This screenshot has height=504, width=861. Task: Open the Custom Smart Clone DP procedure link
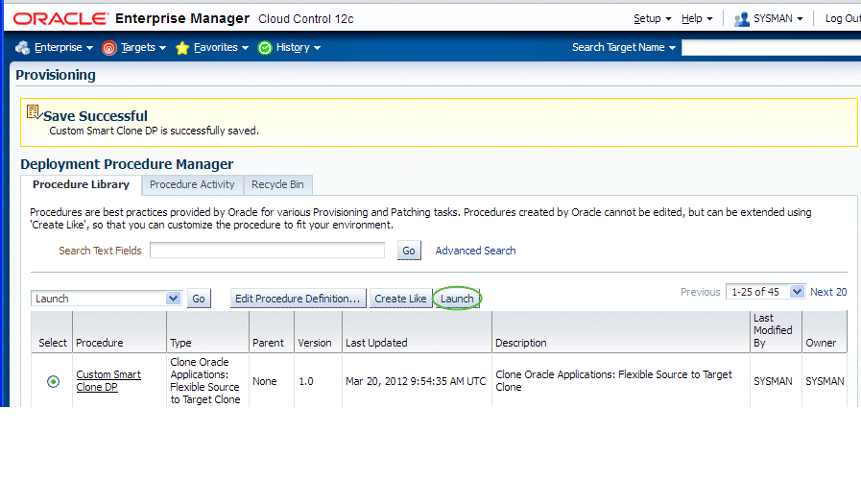click(x=108, y=380)
